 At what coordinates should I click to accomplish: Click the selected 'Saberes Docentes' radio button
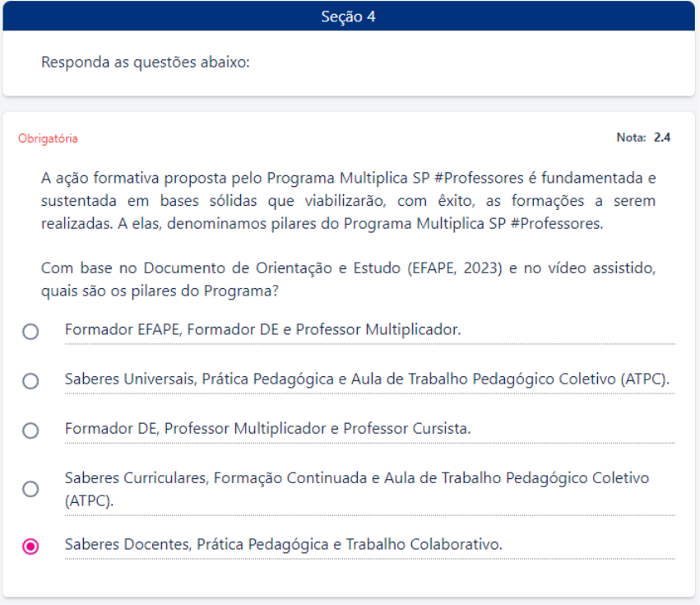click(x=30, y=547)
